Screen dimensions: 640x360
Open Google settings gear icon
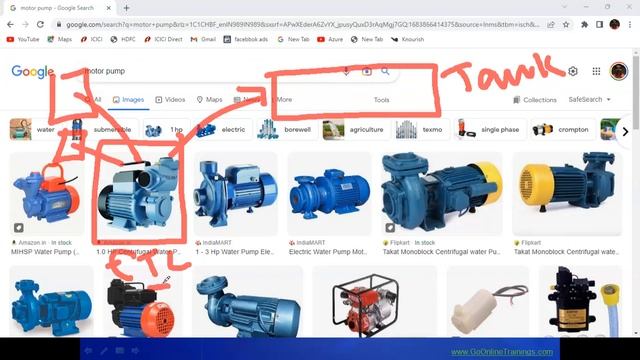(573, 71)
